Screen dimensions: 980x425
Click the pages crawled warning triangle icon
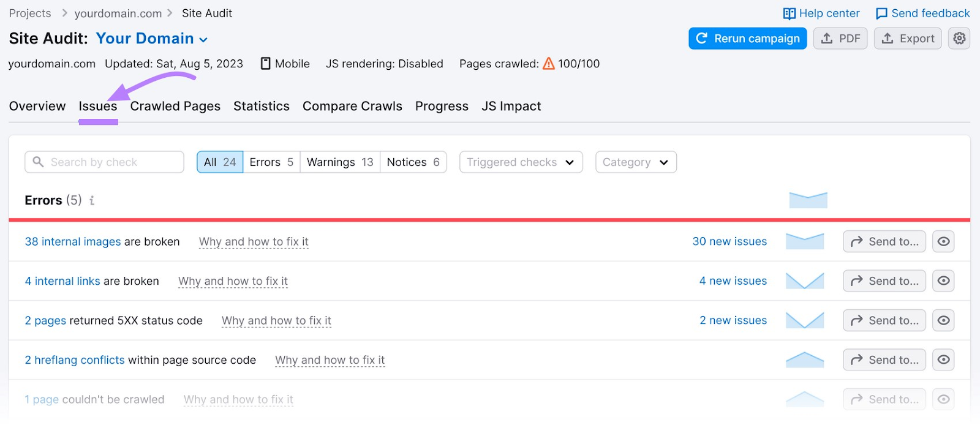point(549,63)
